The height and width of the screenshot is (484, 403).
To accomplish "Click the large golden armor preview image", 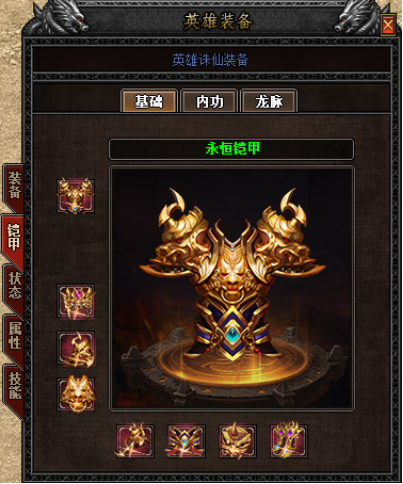I will (232, 289).
